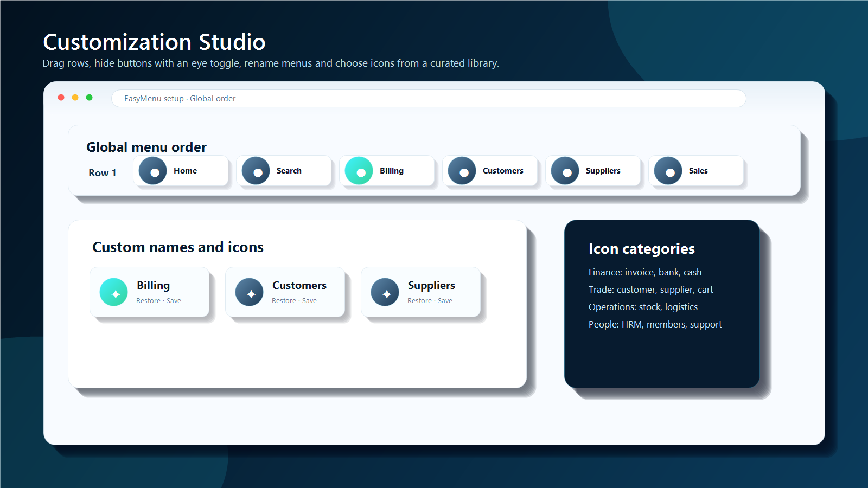Click the red window close dot
The height and width of the screenshot is (488, 868).
point(61,98)
